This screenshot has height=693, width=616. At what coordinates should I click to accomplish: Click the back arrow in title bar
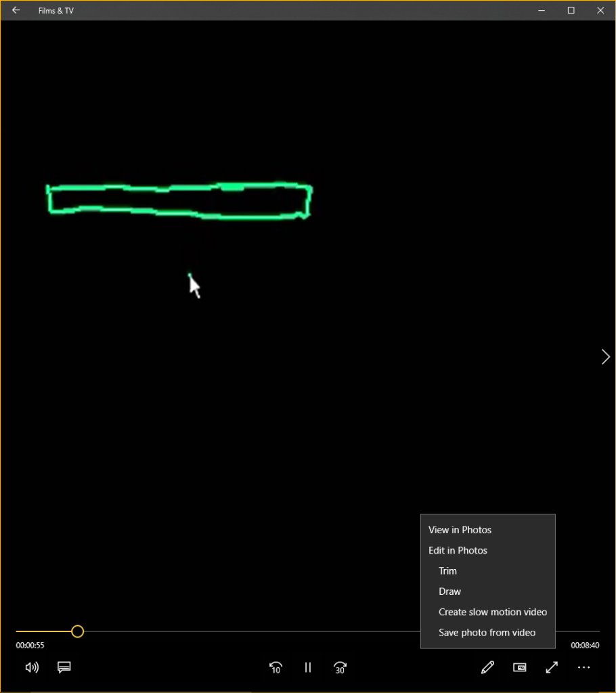(x=16, y=10)
